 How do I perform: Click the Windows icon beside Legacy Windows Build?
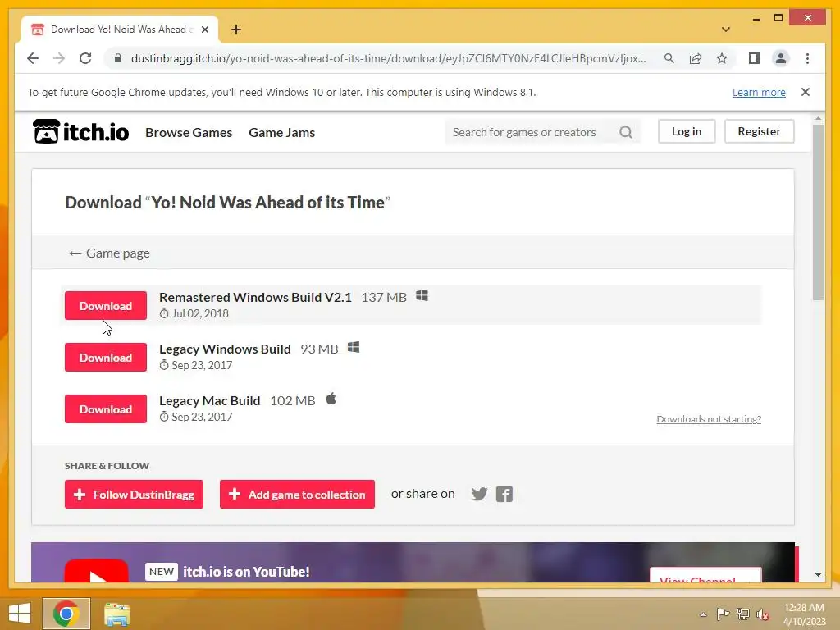point(354,348)
